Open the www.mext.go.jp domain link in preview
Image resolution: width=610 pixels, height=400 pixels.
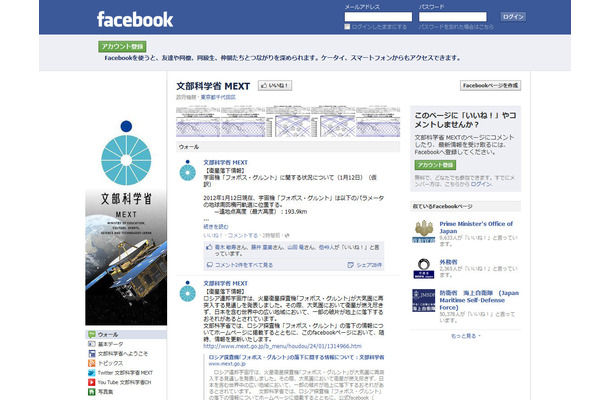click(227, 364)
